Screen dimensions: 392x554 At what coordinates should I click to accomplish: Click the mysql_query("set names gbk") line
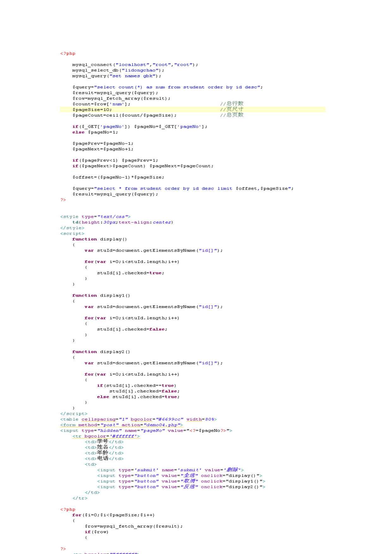tap(117, 76)
